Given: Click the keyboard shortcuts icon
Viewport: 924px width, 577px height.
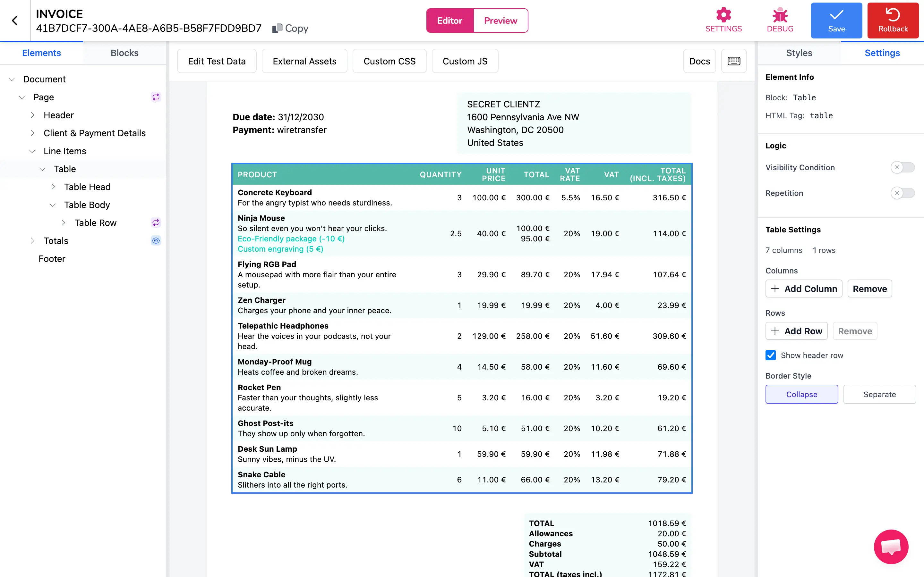Looking at the screenshot, I should click(x=733, y=61).
